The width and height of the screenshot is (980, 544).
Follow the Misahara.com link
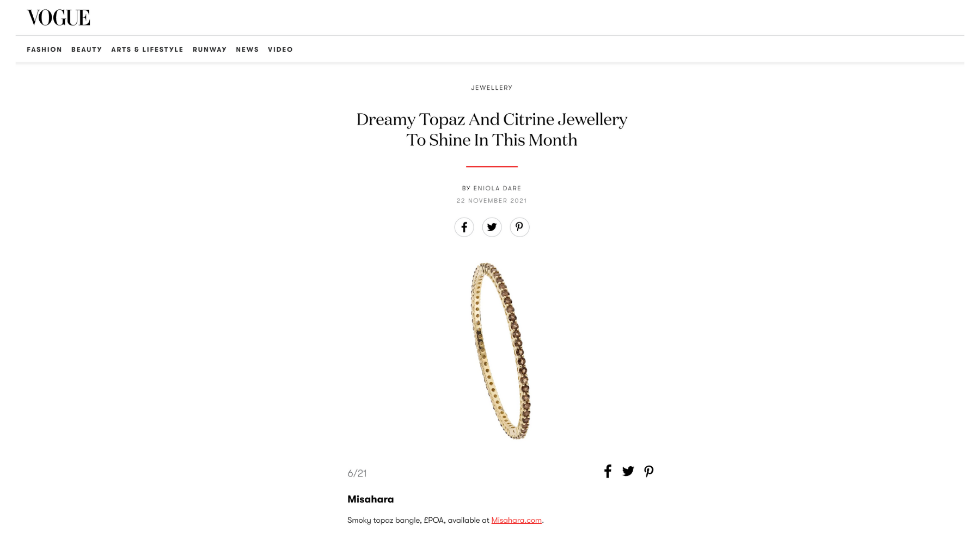point(516,521)
